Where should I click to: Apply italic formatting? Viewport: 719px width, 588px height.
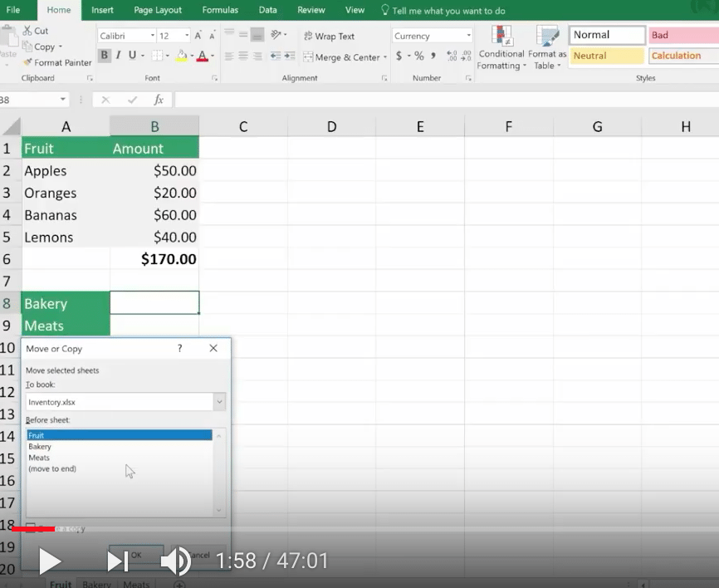coord(118,56)
